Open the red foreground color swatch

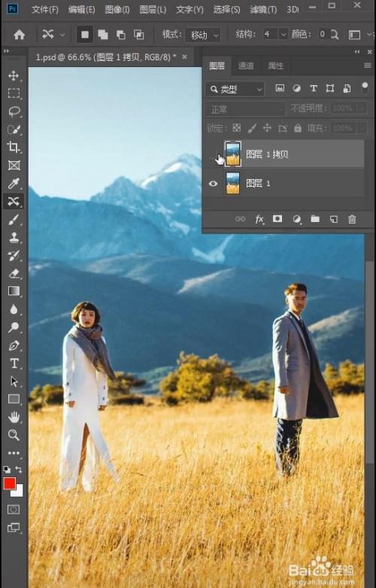(9, 484)
